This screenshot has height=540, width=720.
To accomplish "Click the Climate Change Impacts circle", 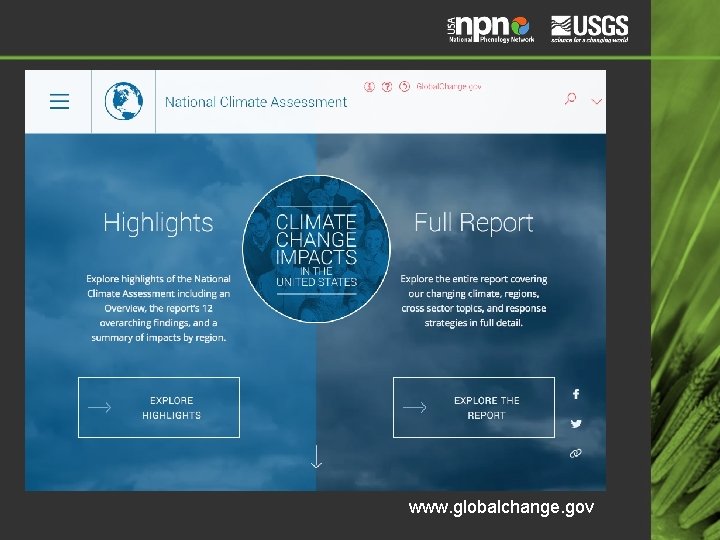I will [x=316, y=249].
